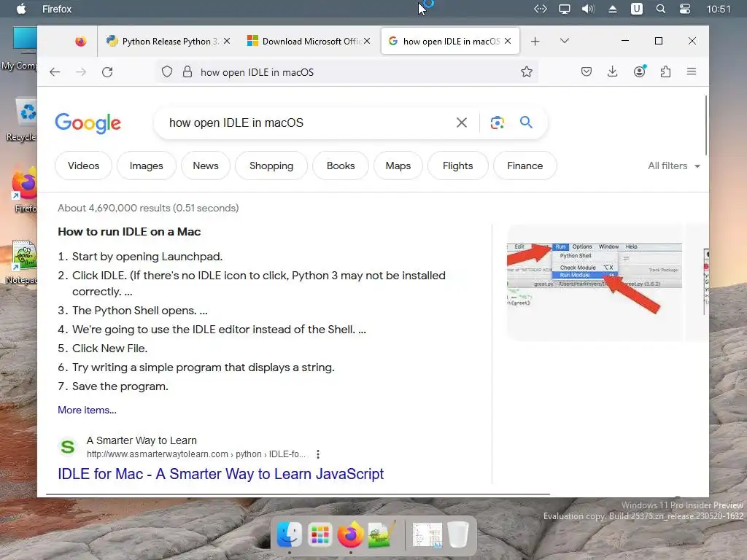Click the page vertical scrollbar
747x560 pixels.
pyautogui.click(x=705, y=125)
